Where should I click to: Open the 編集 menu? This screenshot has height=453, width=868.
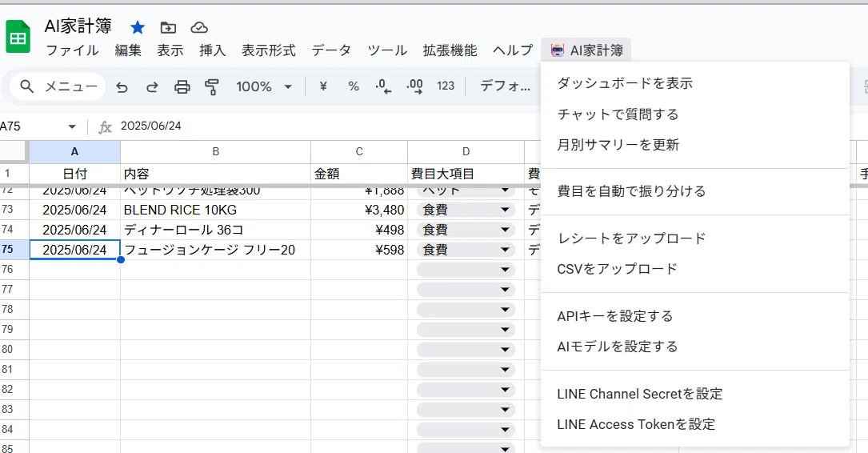pyautogui.click(x=128, y=50)
